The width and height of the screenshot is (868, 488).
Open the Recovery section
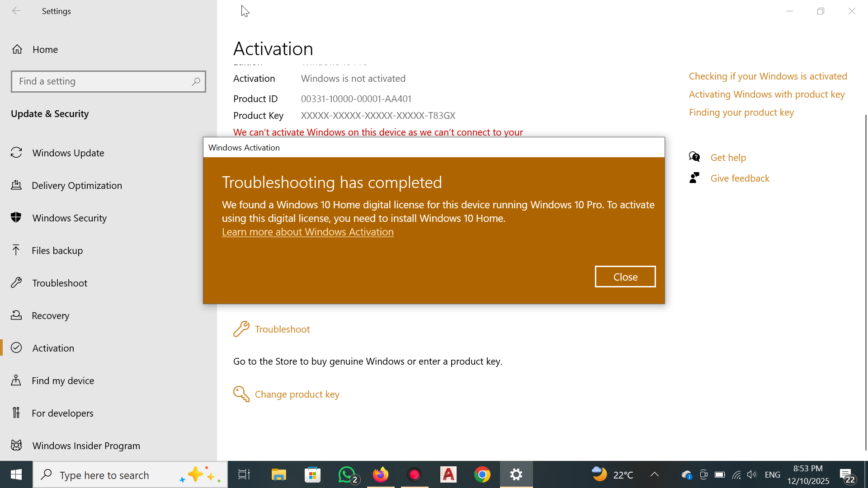50,315
